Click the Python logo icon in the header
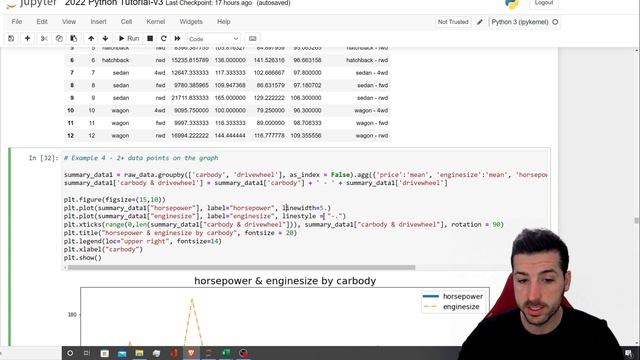The width and height of the screenshot is (640, 360). 511,4
